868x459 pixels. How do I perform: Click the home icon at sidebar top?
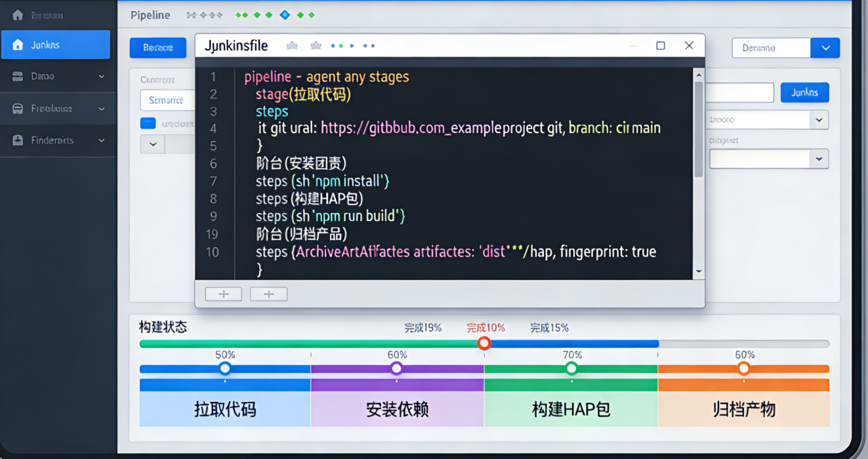tap(18, 14)
